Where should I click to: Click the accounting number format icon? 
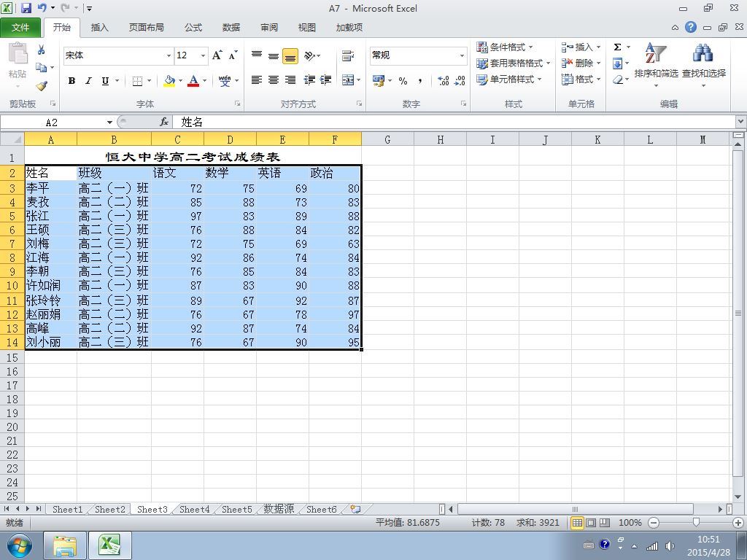pos(379,80)
